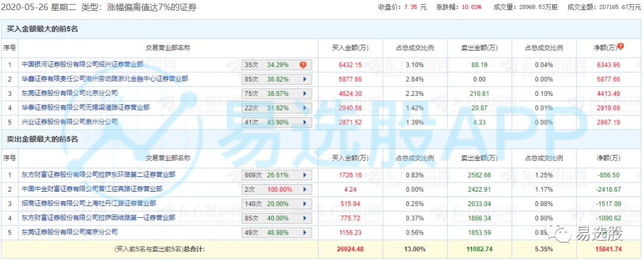The image size is (644, 262).
Task: Click the 买入前5名与卖出前5名总合计 label
Action: point(159,248)
